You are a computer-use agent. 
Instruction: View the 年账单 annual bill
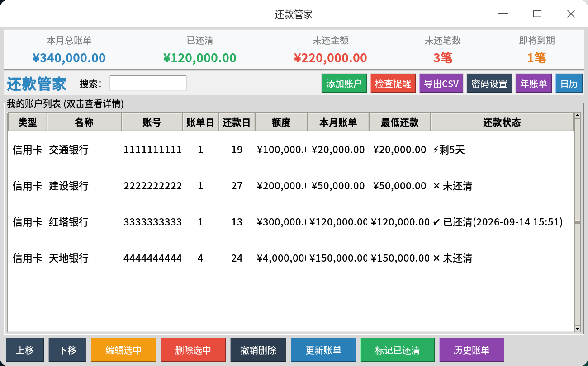click(534, 84)
